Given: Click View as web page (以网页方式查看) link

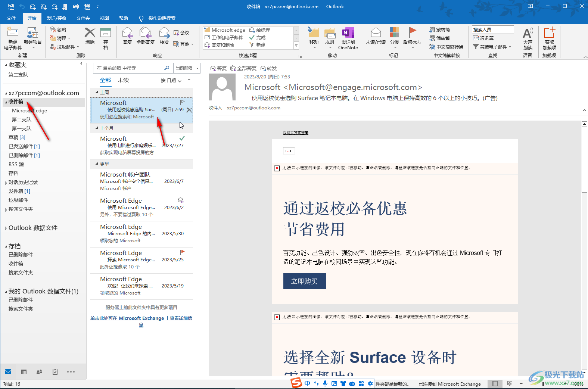Looking at the screenshot, I should pos(295,133).
